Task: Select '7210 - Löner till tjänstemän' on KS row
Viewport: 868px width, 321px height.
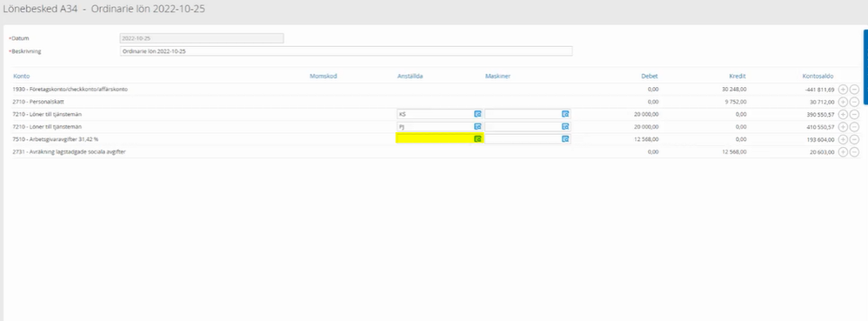Action: tap(47, 114)
